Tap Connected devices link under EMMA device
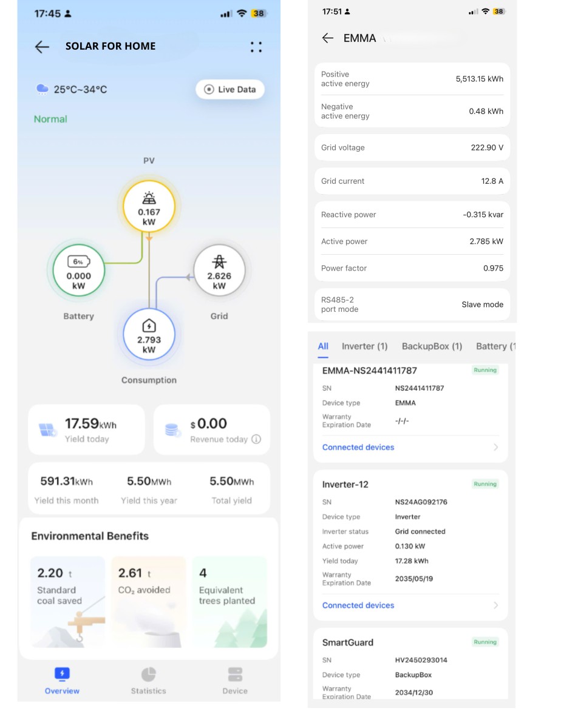 [x=358, y=447]
